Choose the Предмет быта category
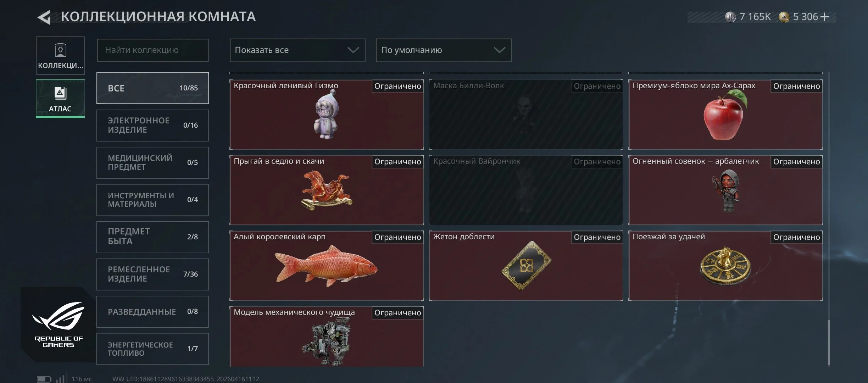Screen dimensions: 868x383 (152, 237)
